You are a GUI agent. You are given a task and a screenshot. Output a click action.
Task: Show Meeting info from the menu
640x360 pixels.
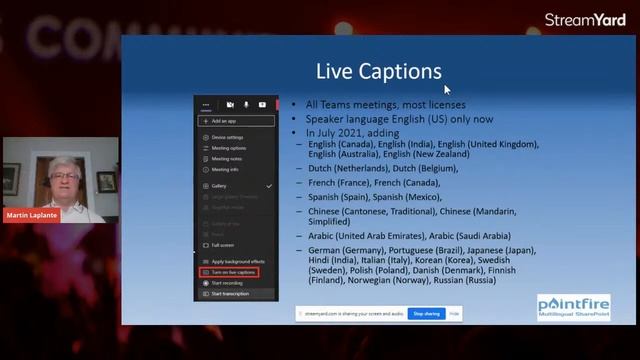236,169
